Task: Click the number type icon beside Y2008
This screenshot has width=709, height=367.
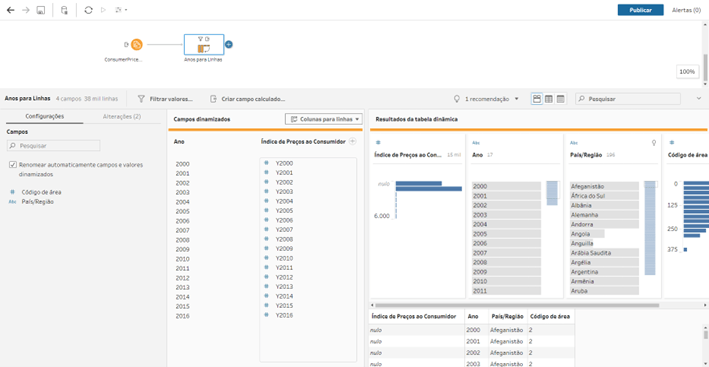Action: pyautogui.click(x=267, y=239)
